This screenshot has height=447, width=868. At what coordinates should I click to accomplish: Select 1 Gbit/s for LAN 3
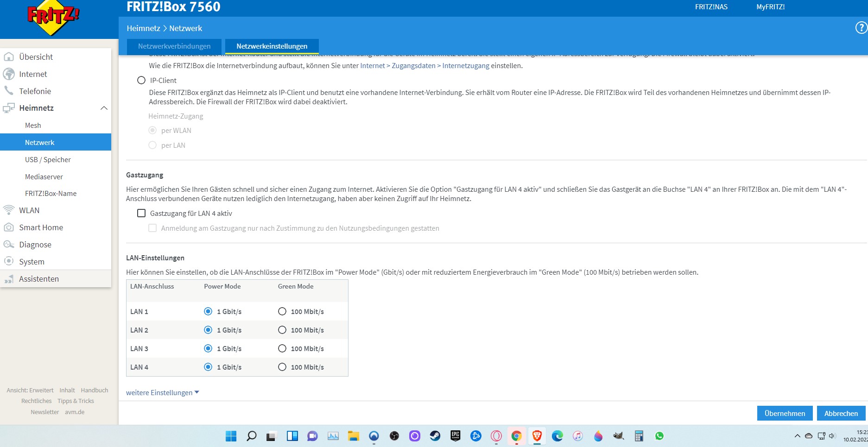coord(208,348)
